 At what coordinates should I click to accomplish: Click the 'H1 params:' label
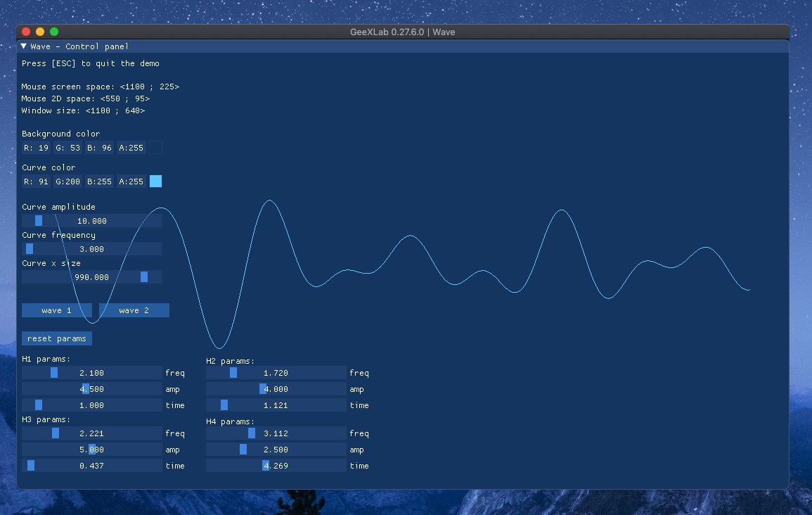click(x=46, y=359)
